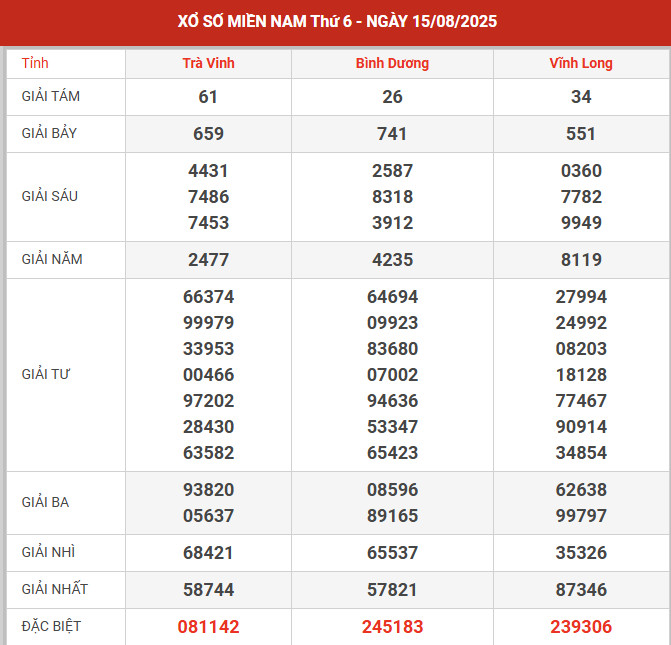Select the GIẢI BẢY number 741

click(392, 134)
